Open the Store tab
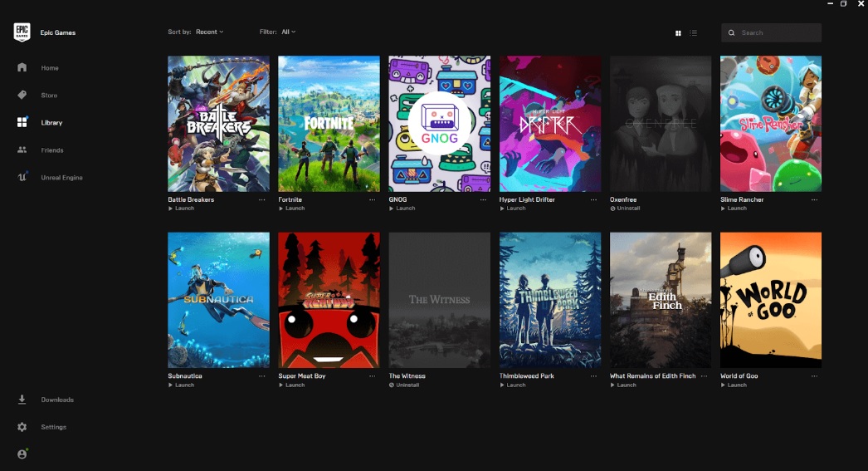Screen dimensions: 868x471 coord(49,96)
